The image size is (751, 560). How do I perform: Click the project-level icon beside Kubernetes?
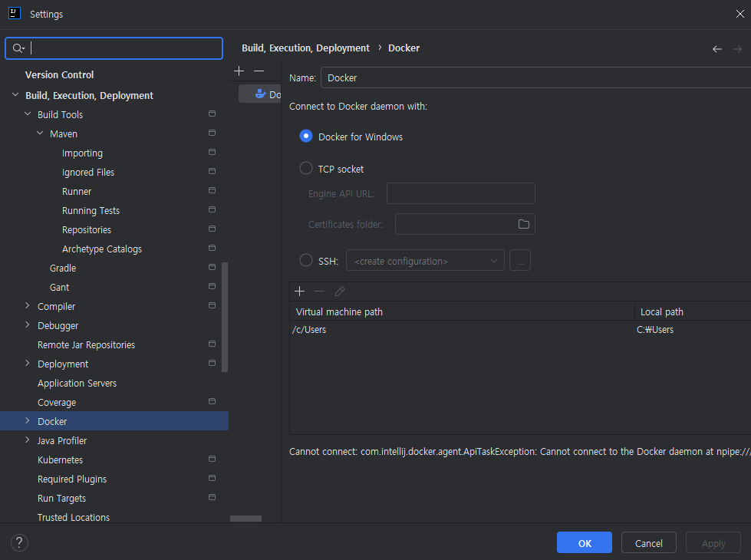pos(212,459)
